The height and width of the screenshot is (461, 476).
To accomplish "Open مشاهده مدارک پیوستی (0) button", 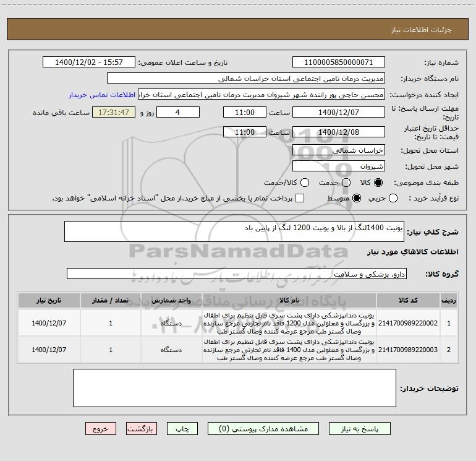I will click(x=263, y=428).
